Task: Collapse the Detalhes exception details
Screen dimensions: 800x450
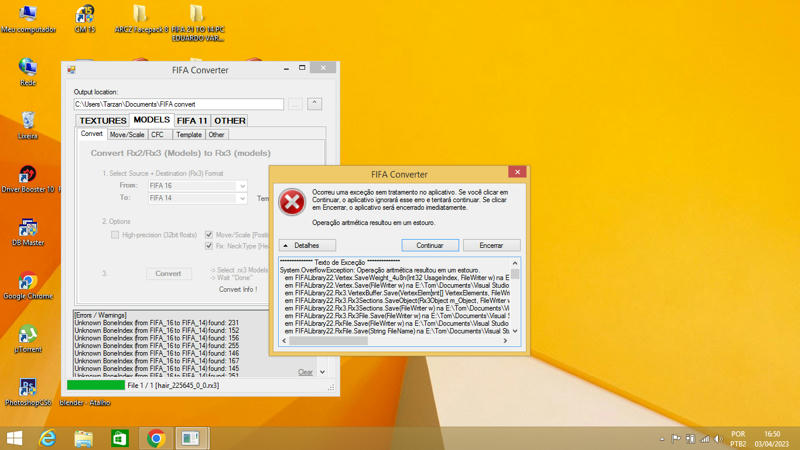Action: (x=307, y=245)
